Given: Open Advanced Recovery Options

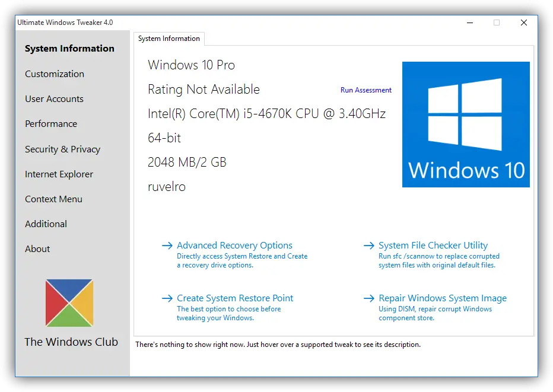Looking at the screenshot, I should coord(234,245).
